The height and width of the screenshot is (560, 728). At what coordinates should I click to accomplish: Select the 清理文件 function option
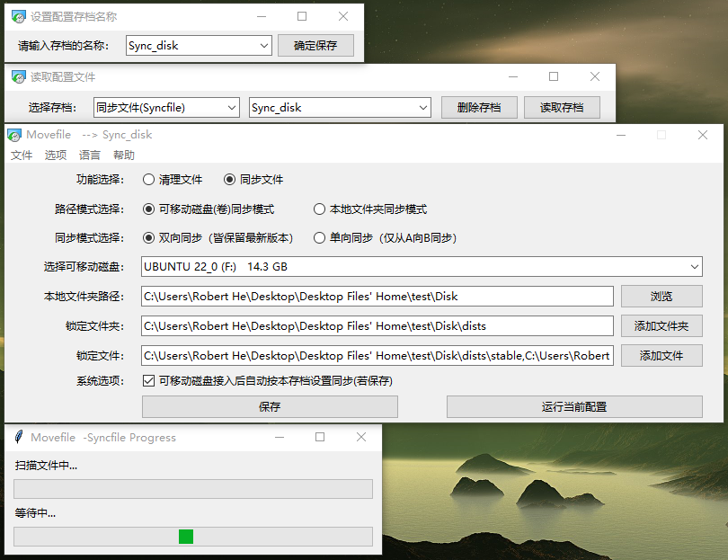(148, 179)
